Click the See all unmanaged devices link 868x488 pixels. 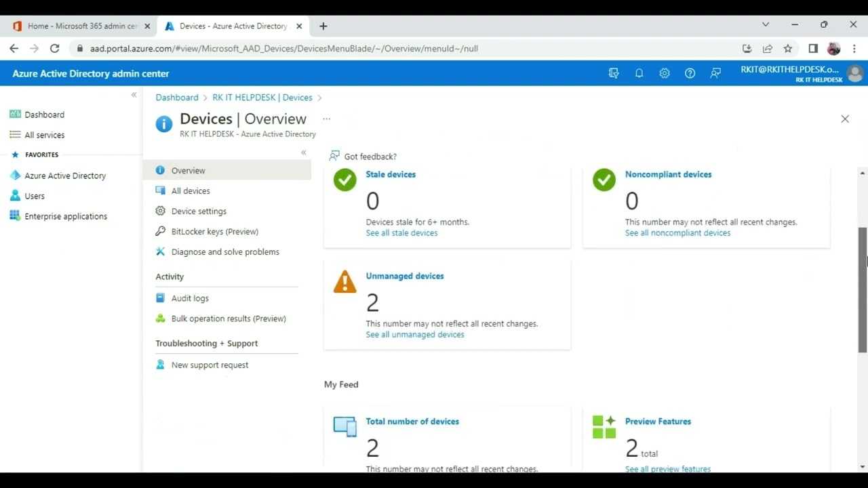(415, 334)
